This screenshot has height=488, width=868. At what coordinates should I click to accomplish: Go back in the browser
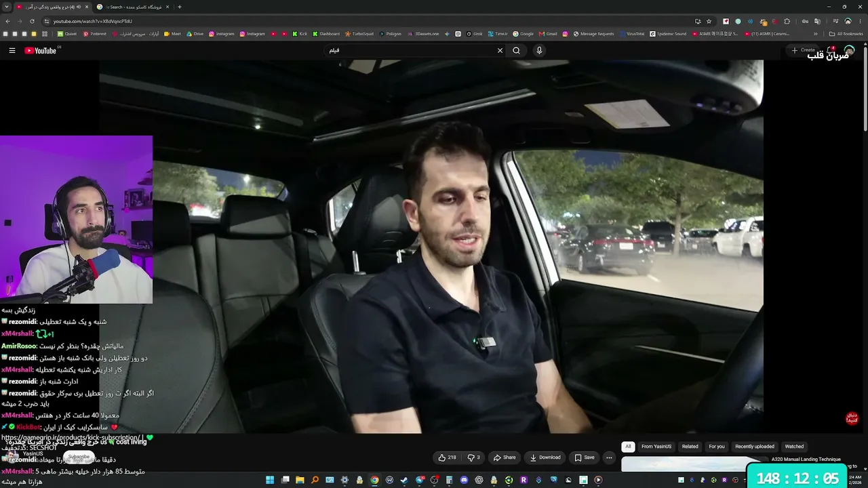coord(7,21)
